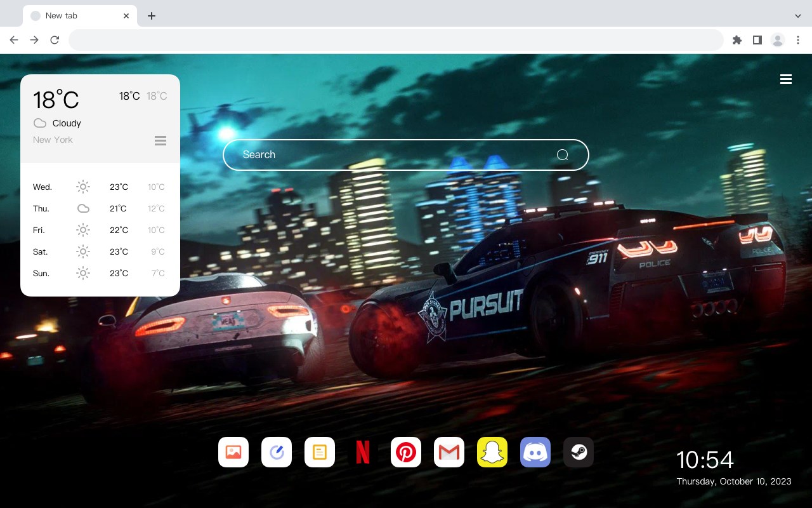
Task: Click the Sat. forecast row label
Action: (x=41, y=252)
